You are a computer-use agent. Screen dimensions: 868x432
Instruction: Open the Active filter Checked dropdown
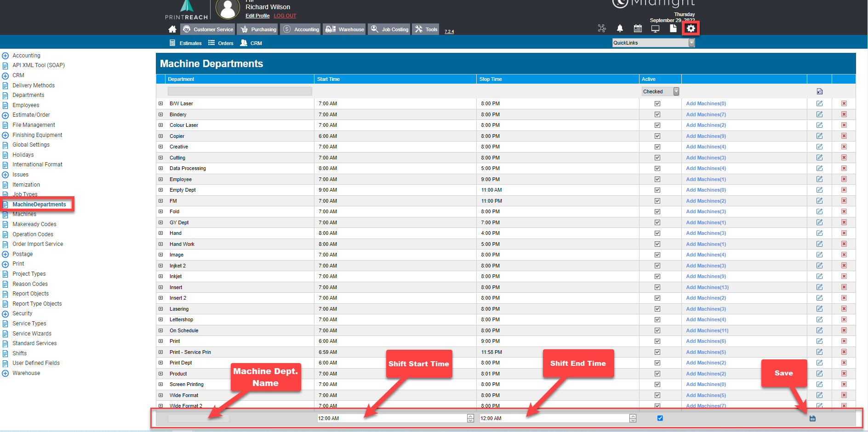pyautogui.click(x=660, y=91)
